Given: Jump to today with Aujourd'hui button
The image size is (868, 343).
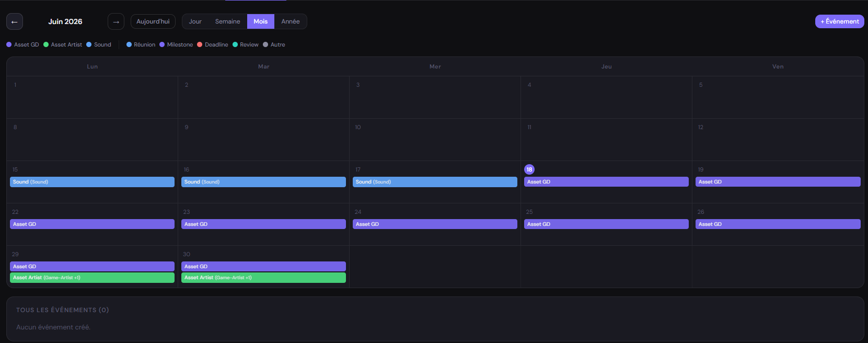Looking at the screenshot, I should pyautogui.click(x=153, y=21).
